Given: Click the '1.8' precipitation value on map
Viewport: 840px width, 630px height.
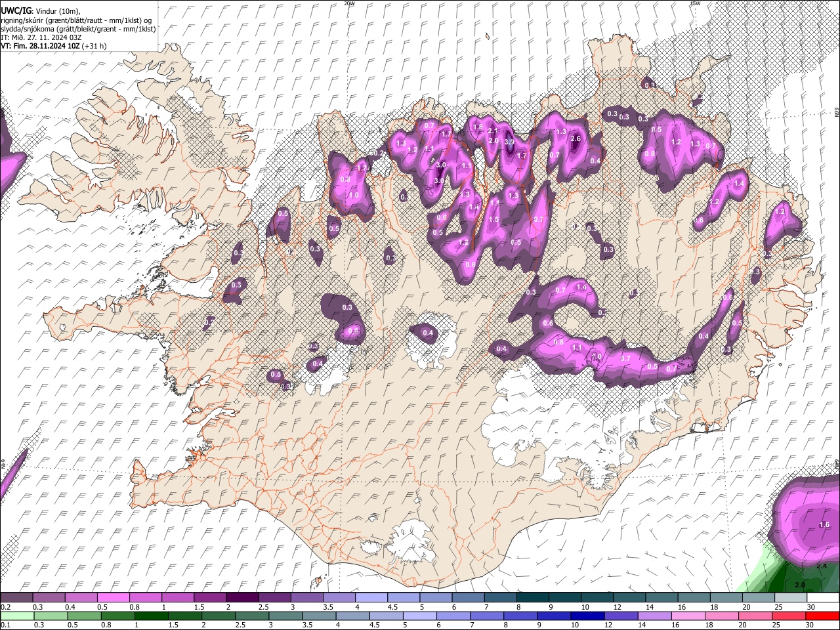Looking at the screenshot, I should coord(478,127).
